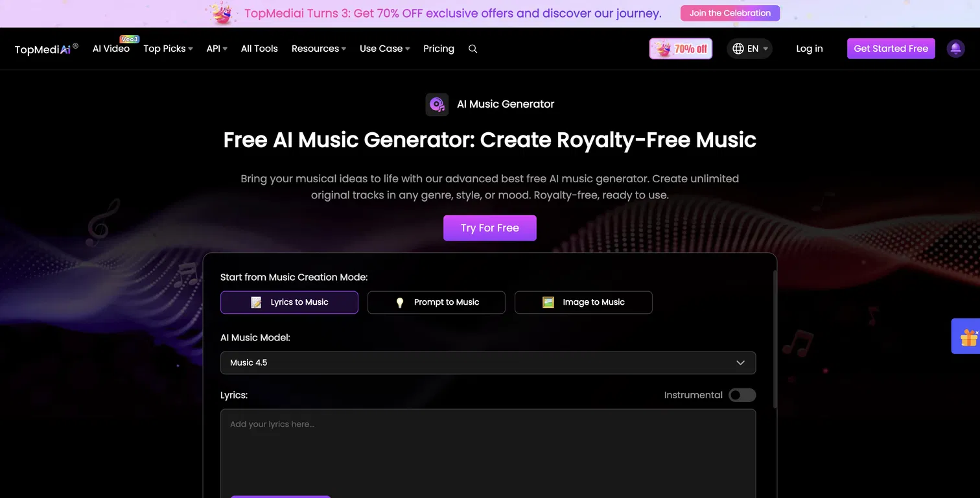Go to the Pricing page
The image size is (980, 498).
tap(439, 49)
